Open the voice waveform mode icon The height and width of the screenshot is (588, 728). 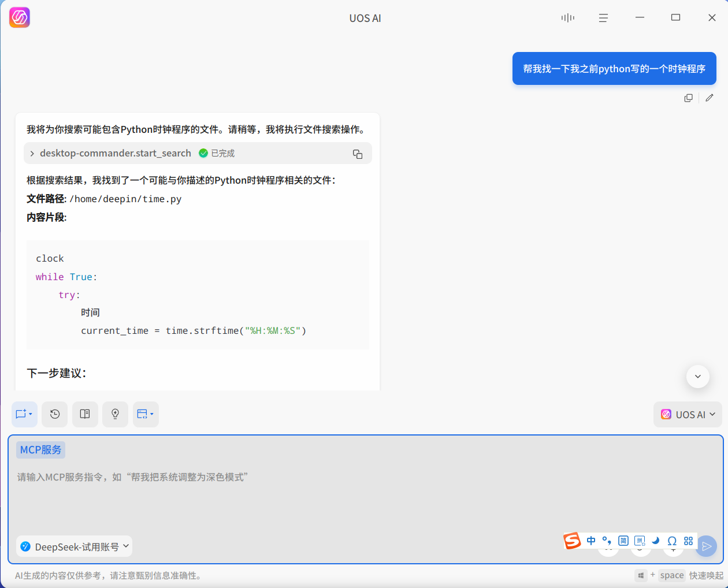pos(568,18)
